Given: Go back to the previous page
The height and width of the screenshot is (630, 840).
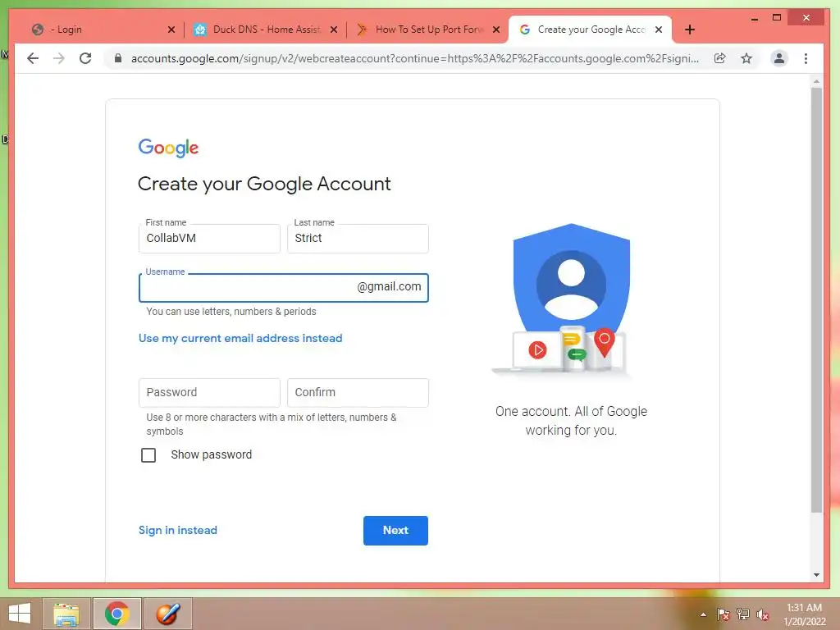Looking at the screenshot, I should click(x=33, y=58).
